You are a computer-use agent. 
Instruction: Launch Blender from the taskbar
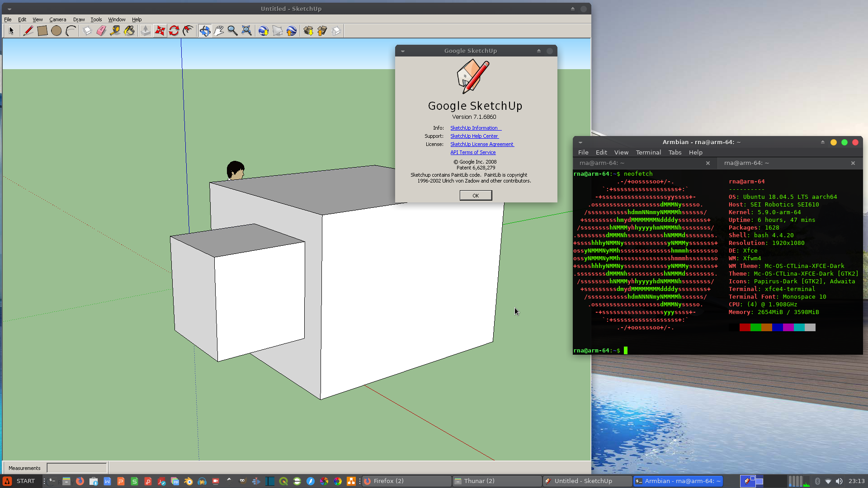pos(189,481)
